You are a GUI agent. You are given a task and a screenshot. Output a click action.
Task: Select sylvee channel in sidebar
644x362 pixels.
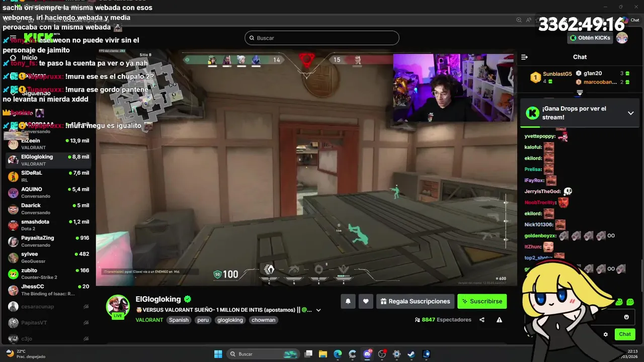48,257
